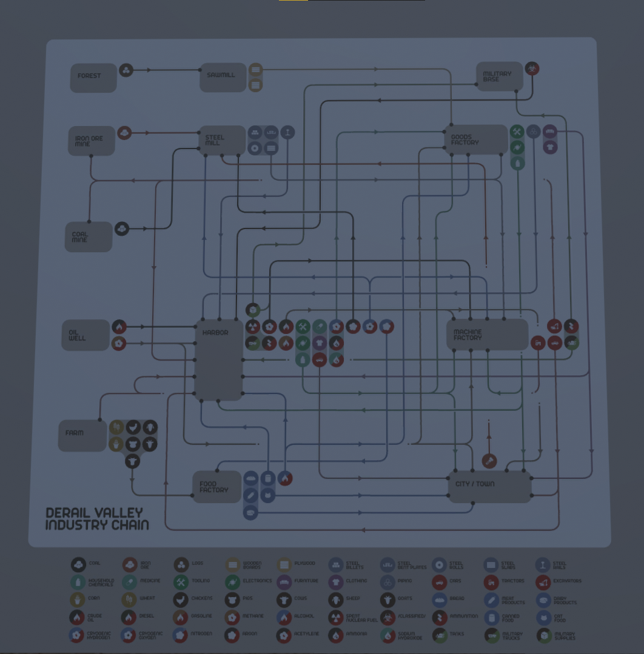
Task: Click the Food Factory node
Action: [x=216, y=487]
